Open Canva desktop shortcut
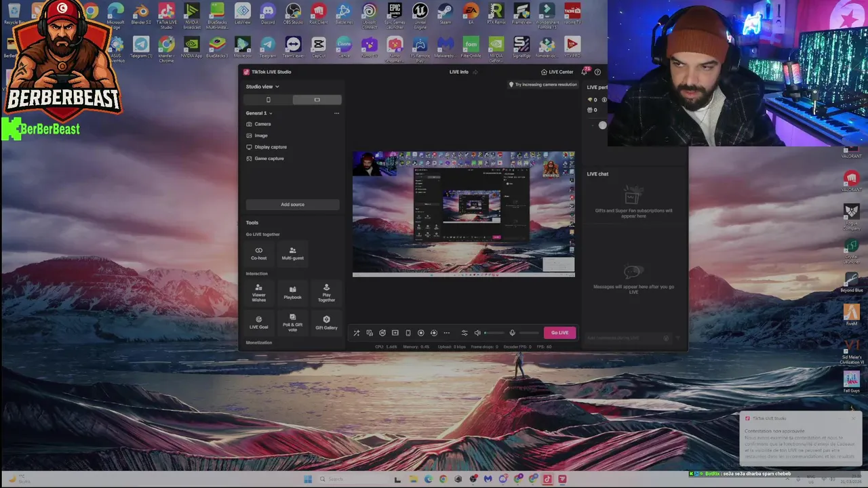Viewport: 868px width, 488px height. [344, 47]
